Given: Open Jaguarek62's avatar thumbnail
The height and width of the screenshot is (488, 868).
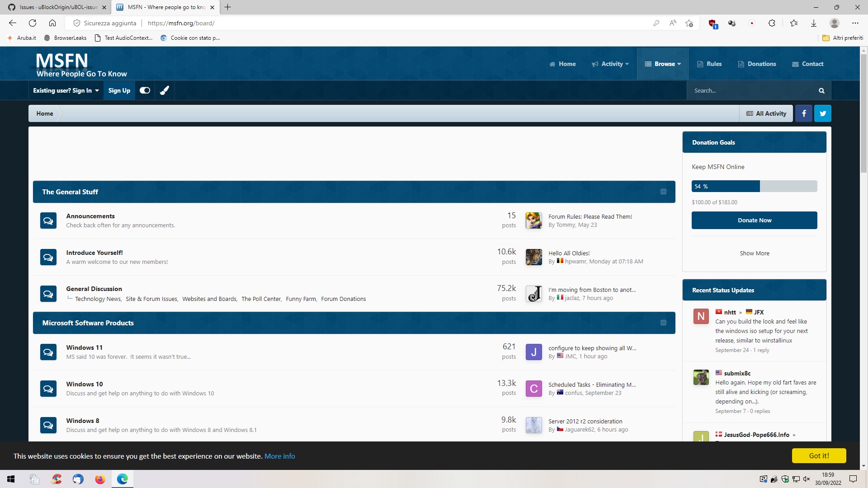Looking at the screenshot, I should tap(534, 425).
